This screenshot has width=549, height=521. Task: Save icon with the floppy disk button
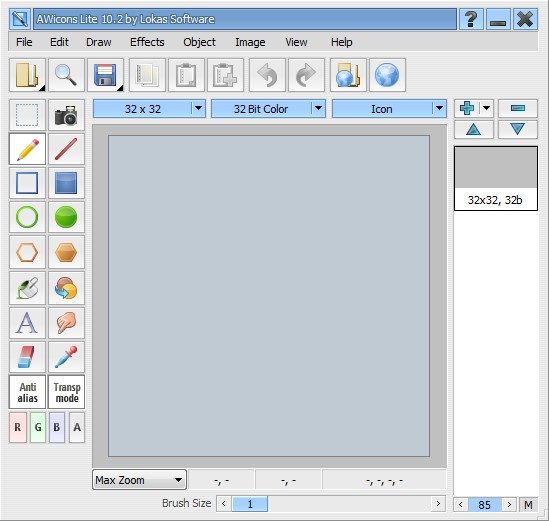point(105,75)
